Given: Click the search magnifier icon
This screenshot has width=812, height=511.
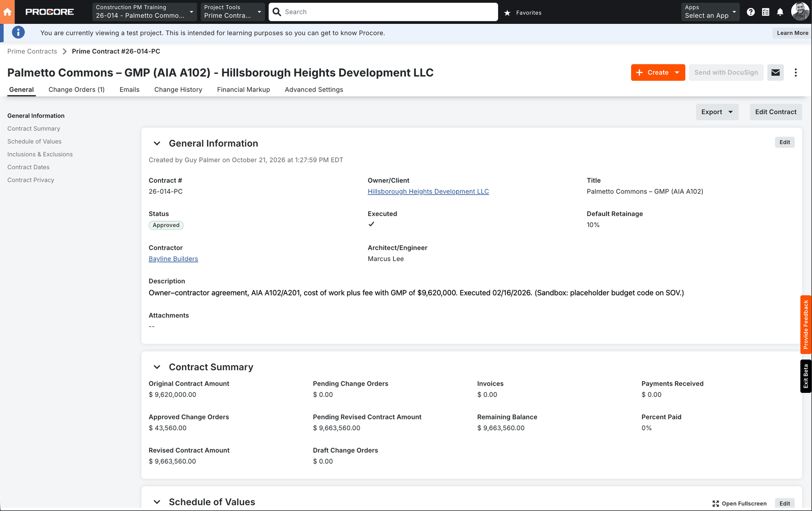Looking at the screenshot, I should click(277, 12).
